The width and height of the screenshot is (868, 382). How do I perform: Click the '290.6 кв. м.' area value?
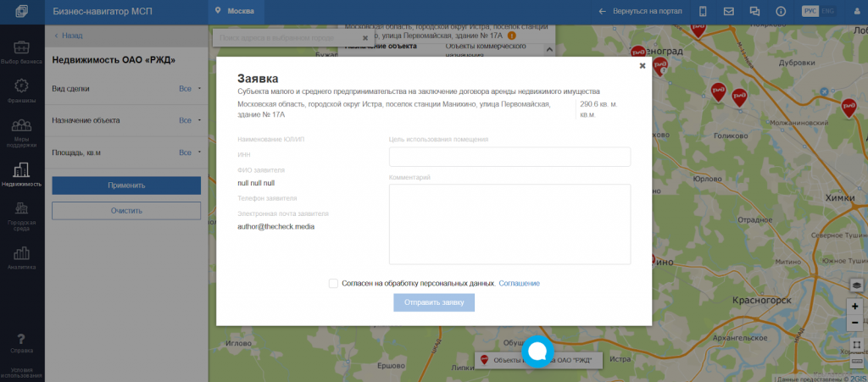tap(599, 104)
